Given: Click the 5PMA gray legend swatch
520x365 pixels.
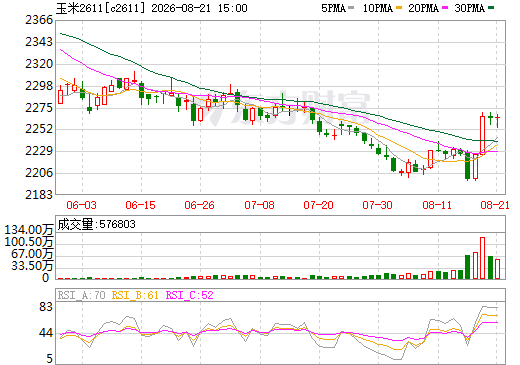Looking at the screenshot, I should (x=351, y=8).
